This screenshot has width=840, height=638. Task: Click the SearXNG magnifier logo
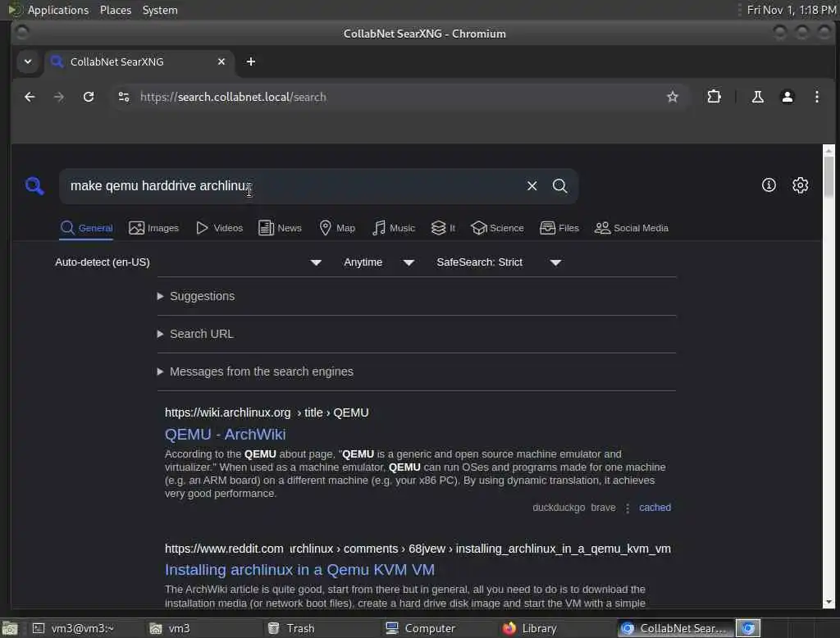pyautogui.click(x=34, y=186)
